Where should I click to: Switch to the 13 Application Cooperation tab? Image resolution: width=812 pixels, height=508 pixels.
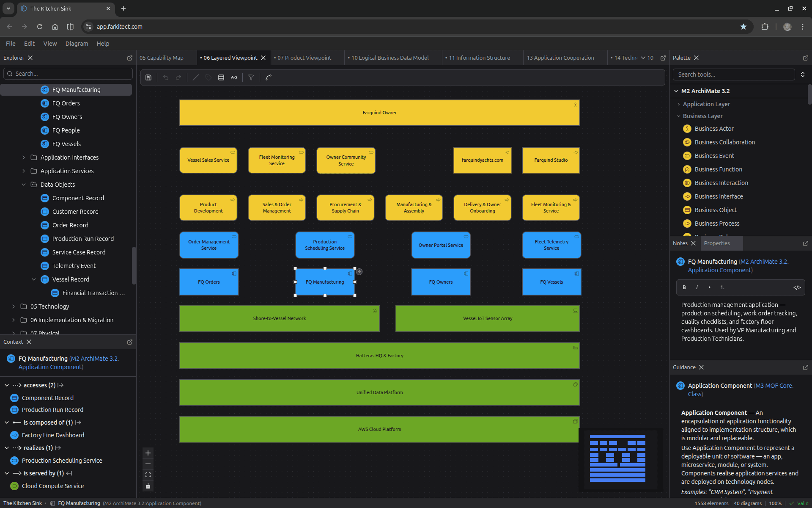[560, 58]
